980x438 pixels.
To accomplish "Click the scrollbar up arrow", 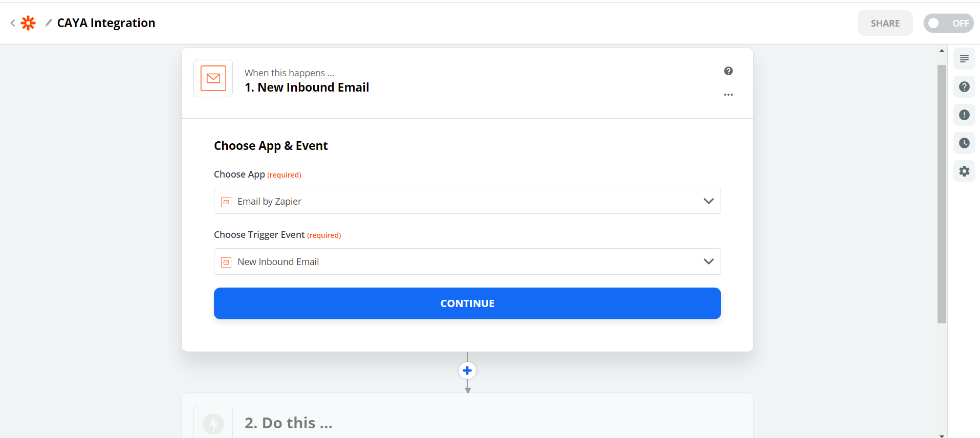I will pos(942,51).
